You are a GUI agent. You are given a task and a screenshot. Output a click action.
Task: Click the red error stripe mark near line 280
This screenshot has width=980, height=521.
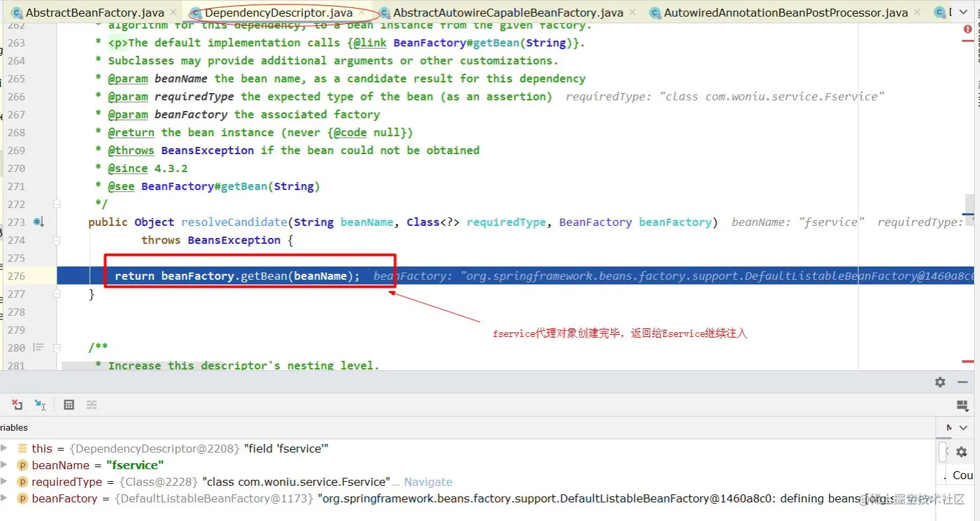tap(969, 362)
